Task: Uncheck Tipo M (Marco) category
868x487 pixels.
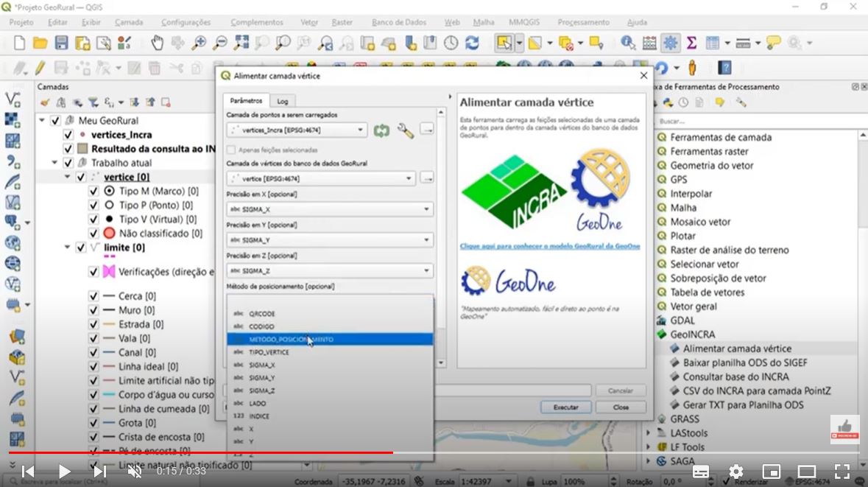Action: 93,191
